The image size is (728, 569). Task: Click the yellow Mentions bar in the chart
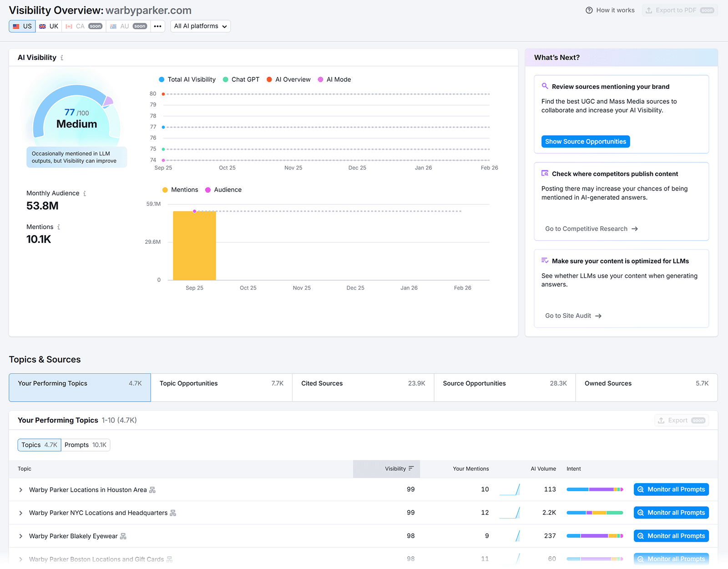[194, 246]
